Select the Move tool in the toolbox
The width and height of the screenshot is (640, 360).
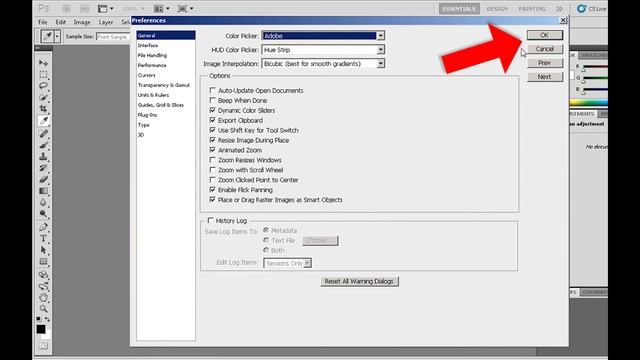(x=43, y=63)
